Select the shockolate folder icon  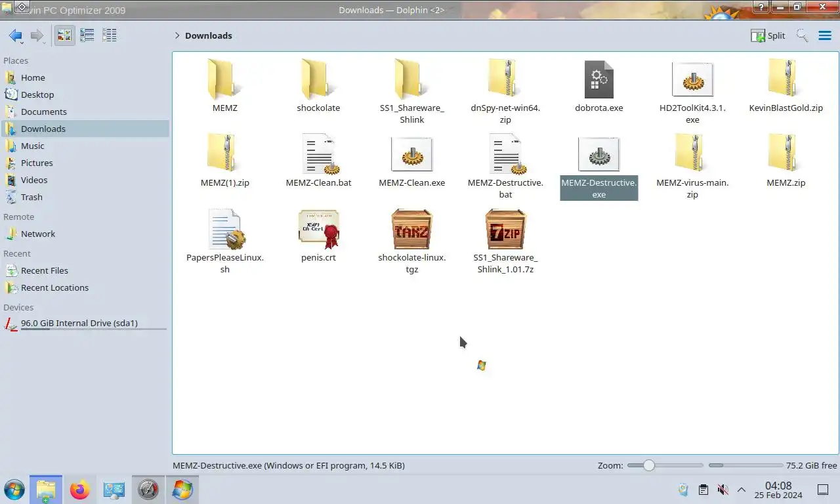(318, 79)
